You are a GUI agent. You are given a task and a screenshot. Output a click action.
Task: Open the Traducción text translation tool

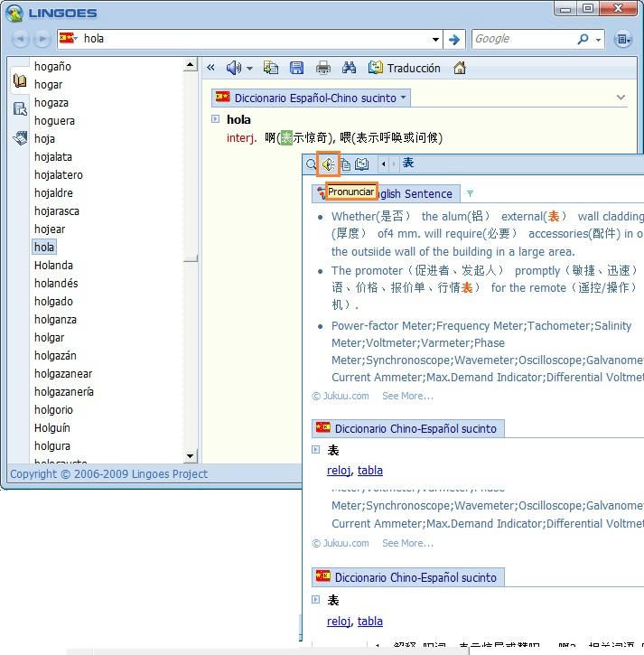click(405, 68)
